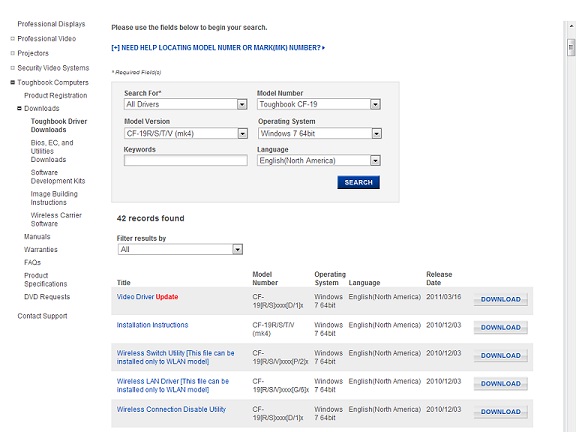Viewport: 576px width, 432px height.
Task: Open the Manuals sidebar page
Action: [37, 237]
